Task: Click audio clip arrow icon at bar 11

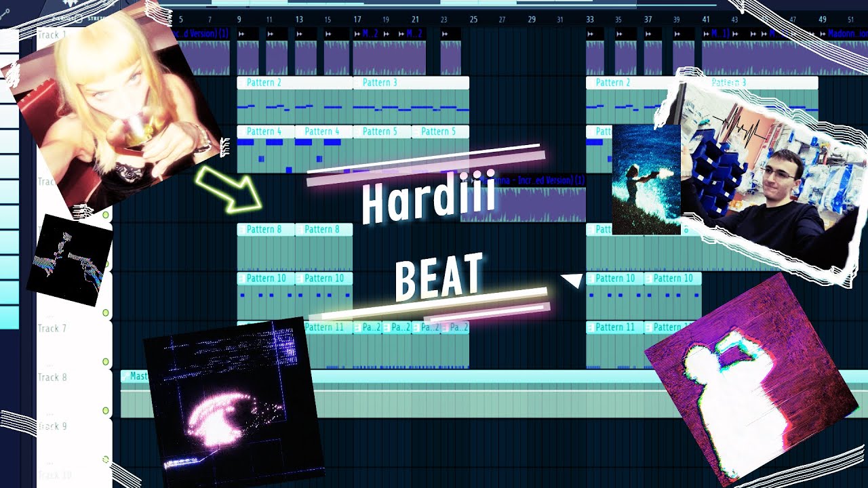Action: click(x=271, y=33)
